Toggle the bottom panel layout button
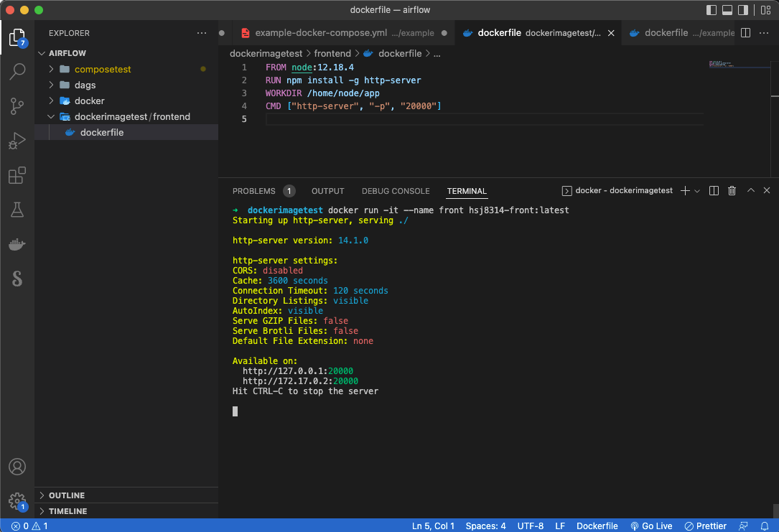The height and width of the screenshot is (532, 779). coord(727,10)
